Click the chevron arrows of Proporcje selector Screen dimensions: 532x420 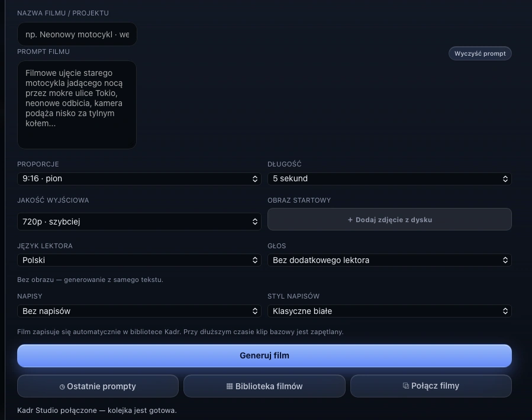[255, 179]
